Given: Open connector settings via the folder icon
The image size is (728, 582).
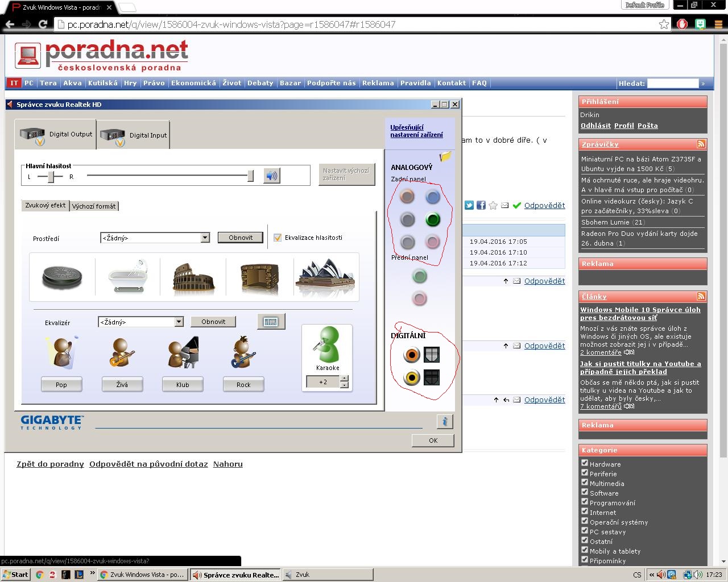Looking at the screenshot, I should click(x=445, y=156).
